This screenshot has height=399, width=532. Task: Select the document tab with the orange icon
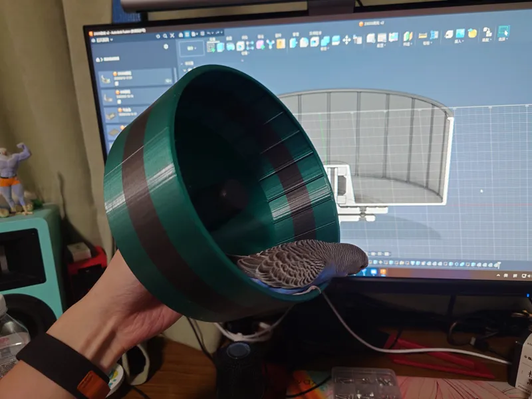pos(371,23)
